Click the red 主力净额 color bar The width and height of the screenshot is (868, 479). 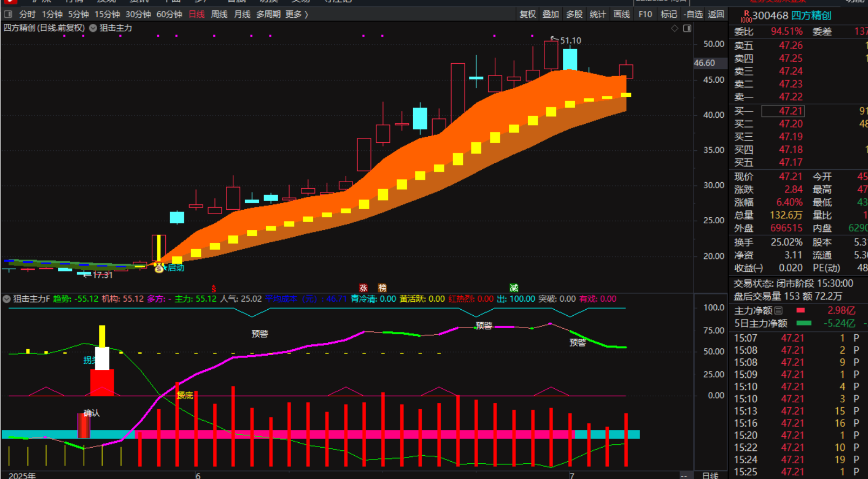tap(800, 310)
